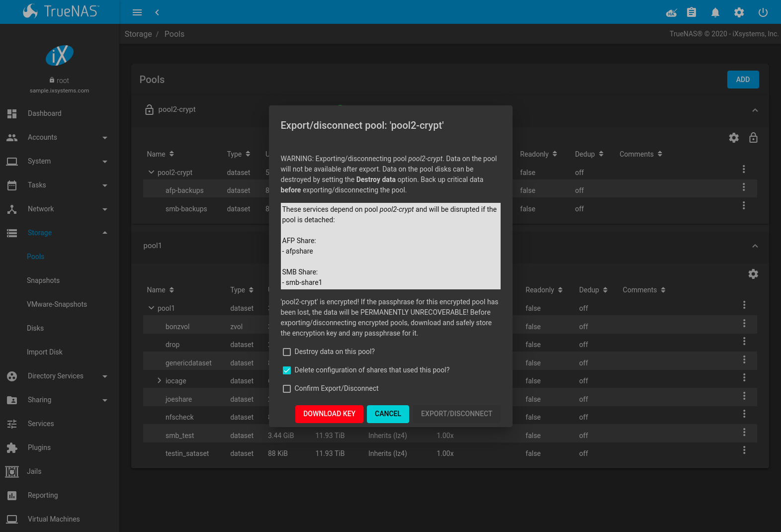
Task: Expand iocage dataset tree
Action: (x=159, y=380)
